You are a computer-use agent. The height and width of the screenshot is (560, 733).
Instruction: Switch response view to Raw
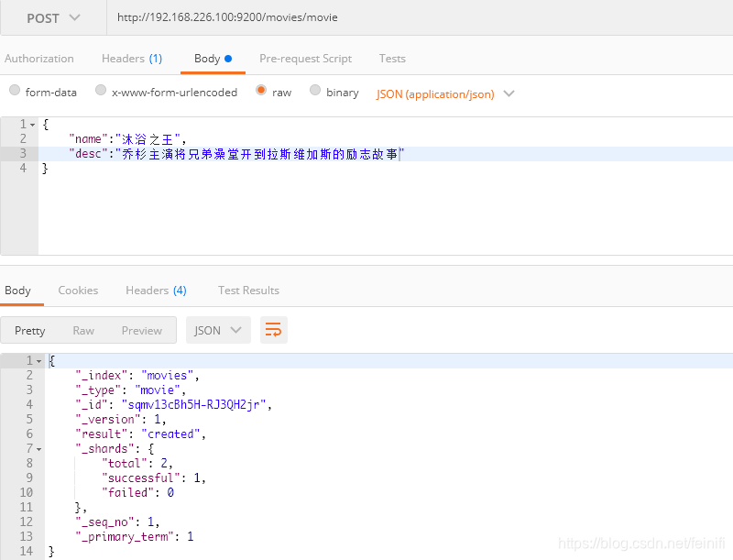tap(83, 331)
